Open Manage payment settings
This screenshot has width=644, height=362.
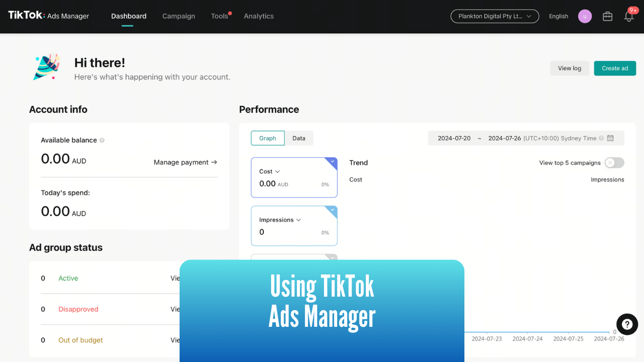click(185, 162)
